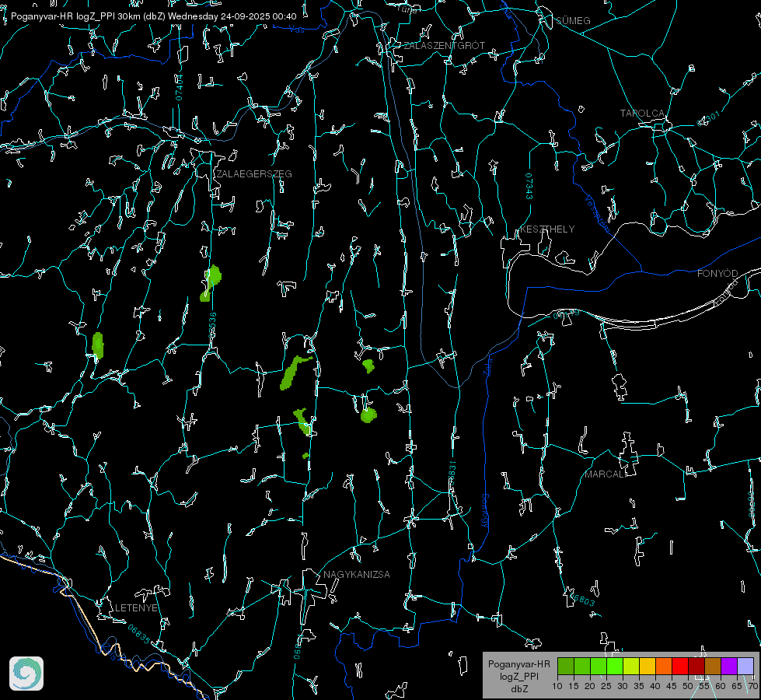Click the MARCALI town label
Image resolution: width=761 pixels, height=700 pixels.
[605, 474]
